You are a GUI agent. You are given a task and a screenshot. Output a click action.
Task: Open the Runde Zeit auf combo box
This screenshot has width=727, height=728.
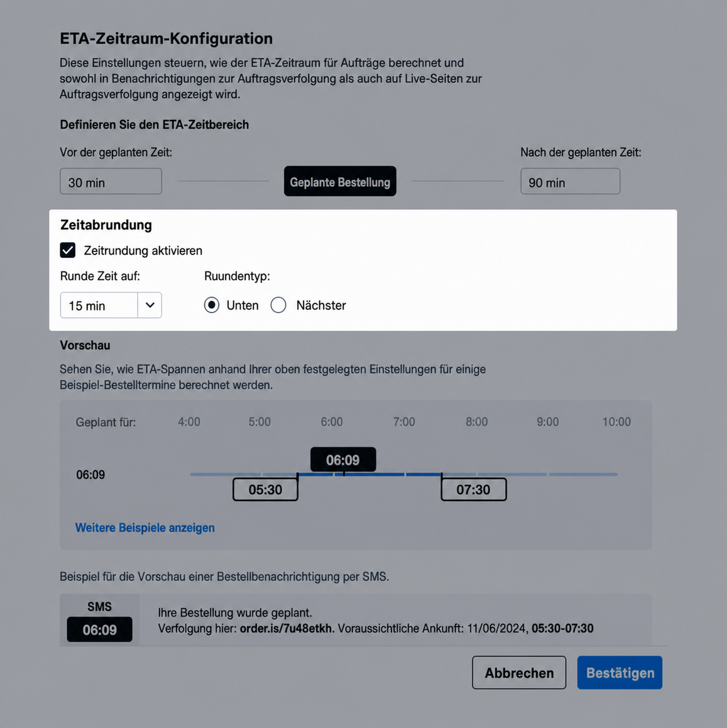point(111,305)
